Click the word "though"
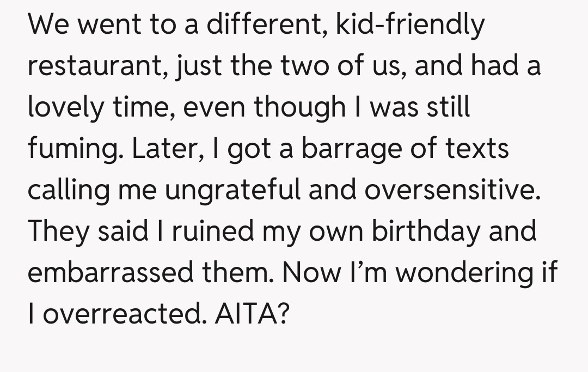This screenshot has height=372, width=588. (x=297, y=108)
